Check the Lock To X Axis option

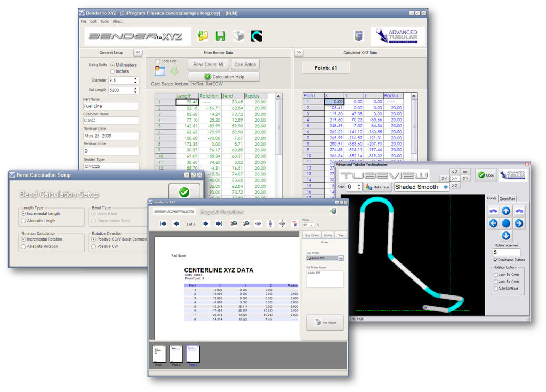pyautogui.click(x=495, y=274)
